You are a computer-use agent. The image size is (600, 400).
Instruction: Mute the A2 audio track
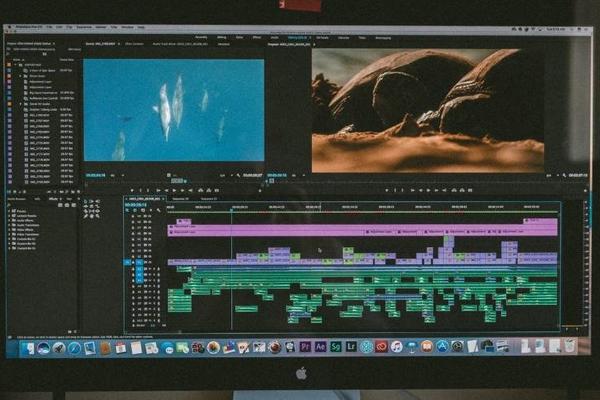(150, 274)
